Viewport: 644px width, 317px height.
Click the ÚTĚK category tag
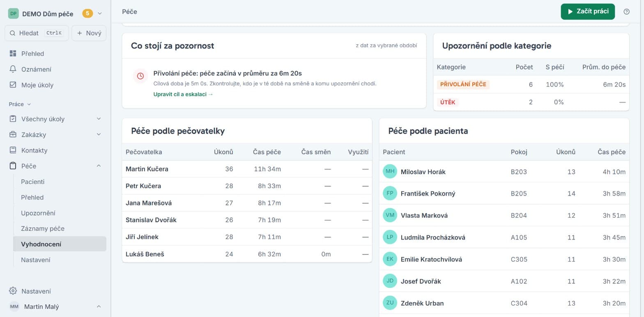coord(448,102)
